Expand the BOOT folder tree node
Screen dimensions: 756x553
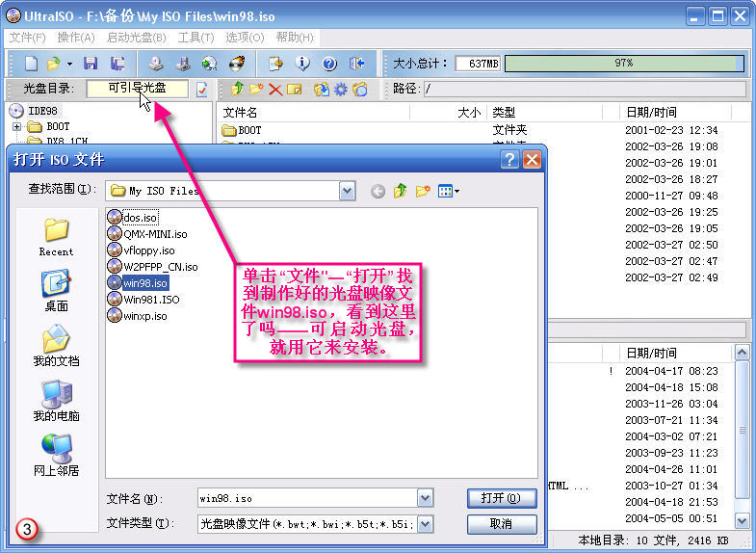(x=17, y=126)
